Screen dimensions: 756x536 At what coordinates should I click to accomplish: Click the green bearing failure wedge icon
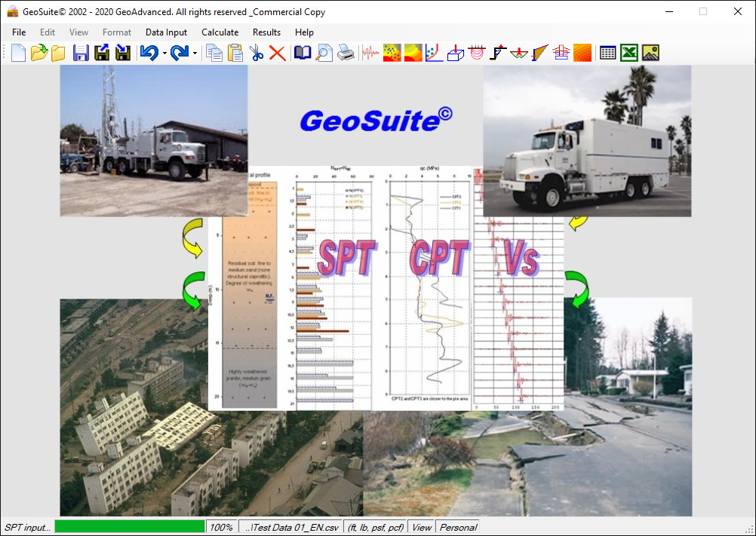(519, 53)
